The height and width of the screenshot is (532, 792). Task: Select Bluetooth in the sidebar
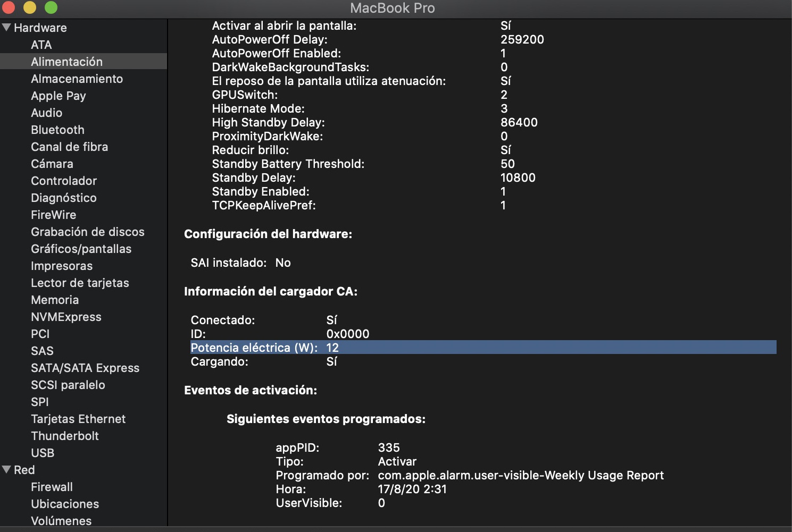(57, 130)
